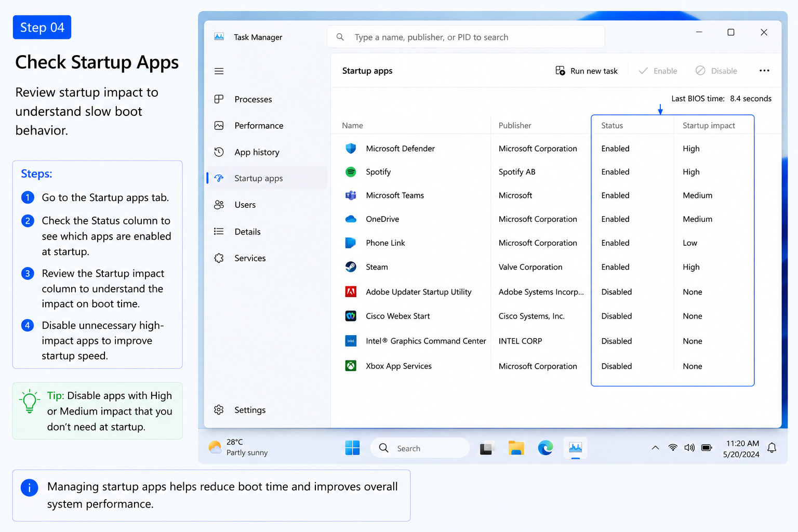Click the Phone Link app icon
The image size is (798, 532).
click(351, 243)
